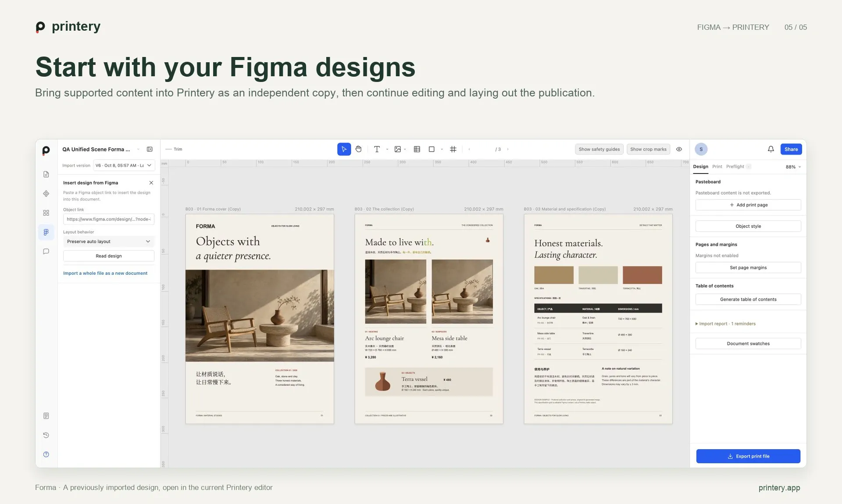The height and width of the screenshot is (504, 842).
Task: Open the notifications bell
Action: coord(771,149)
